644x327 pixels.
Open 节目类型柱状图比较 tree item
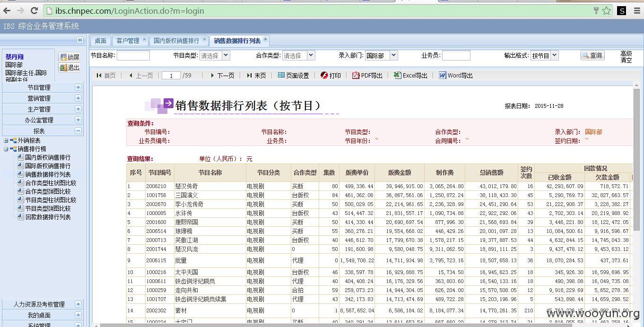pos(51,200)
